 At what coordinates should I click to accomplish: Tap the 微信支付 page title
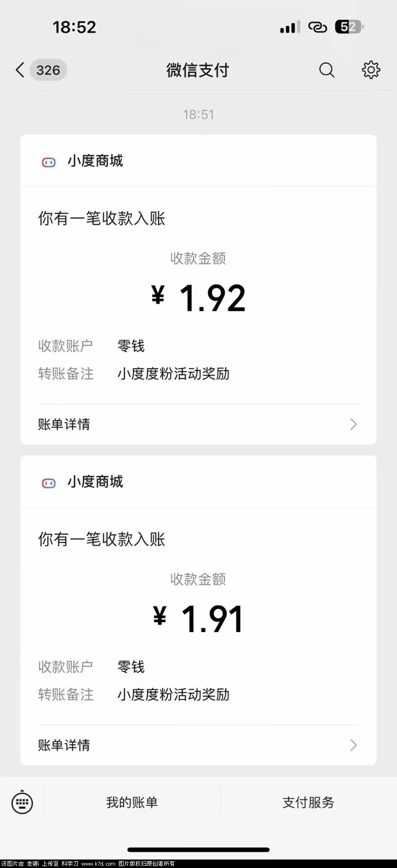coord(198,70)
